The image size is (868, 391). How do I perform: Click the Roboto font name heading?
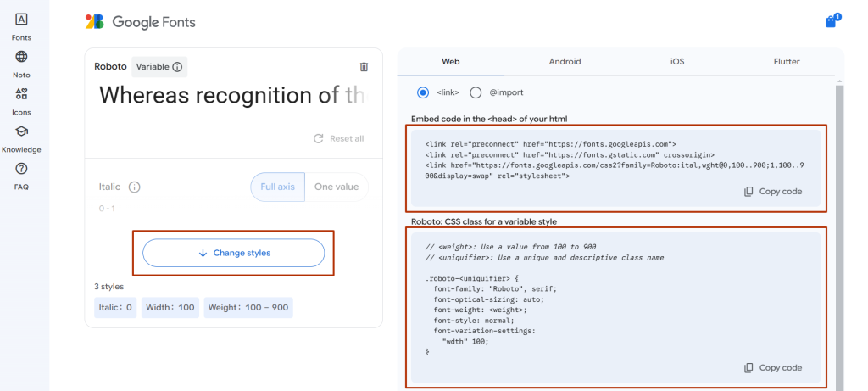click(110, 67)
